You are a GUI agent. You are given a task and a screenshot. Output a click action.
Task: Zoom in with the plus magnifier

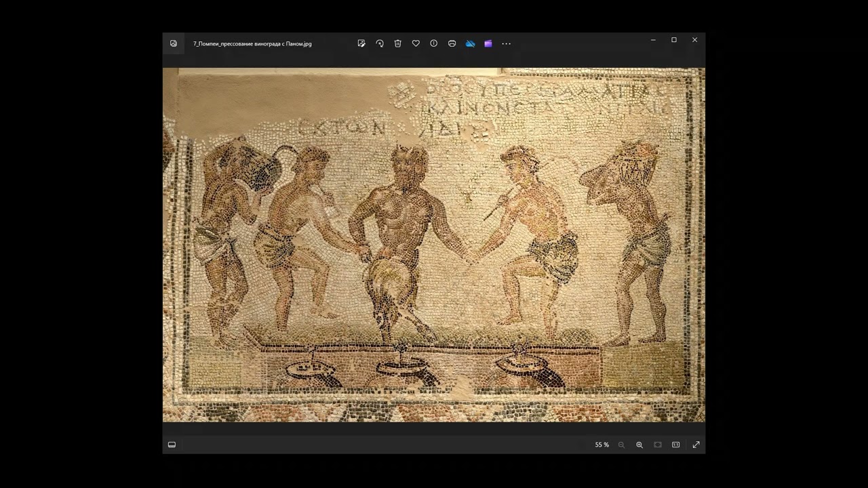[x=639, y=445]
